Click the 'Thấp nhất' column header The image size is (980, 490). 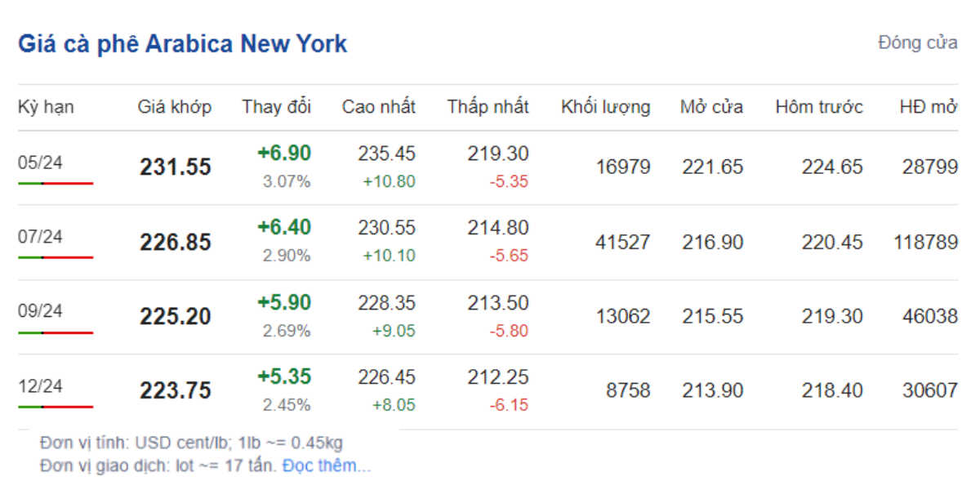coord(488,107)
